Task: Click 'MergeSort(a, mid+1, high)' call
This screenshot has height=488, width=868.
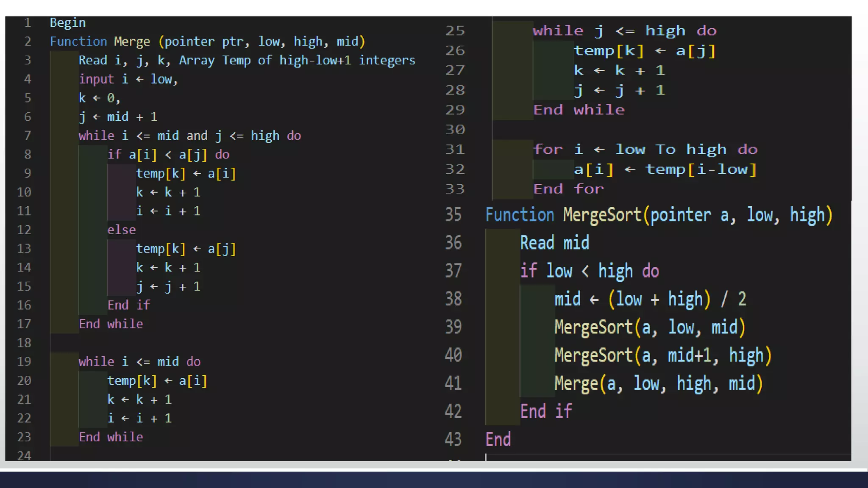Action: click(x=663, y=355)
